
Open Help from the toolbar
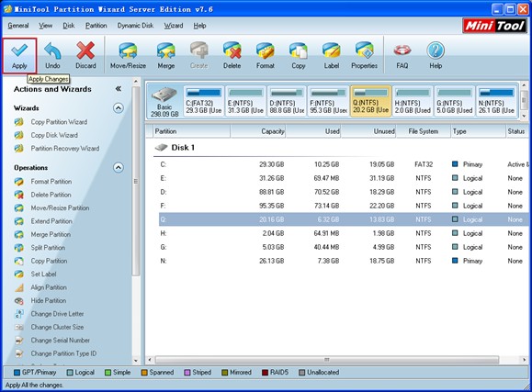pos(436,56)
